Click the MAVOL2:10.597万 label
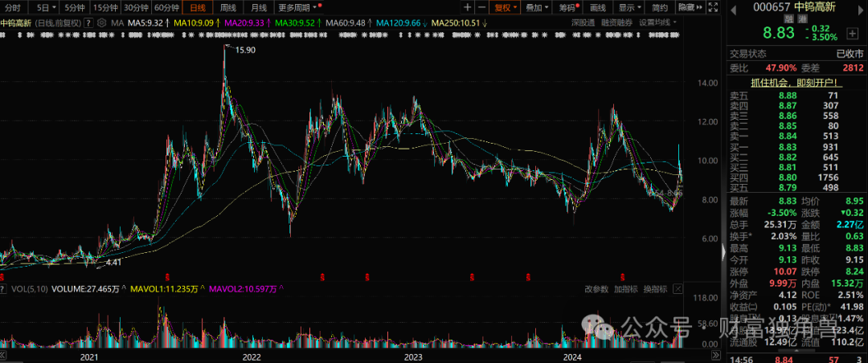 (244, 289)
